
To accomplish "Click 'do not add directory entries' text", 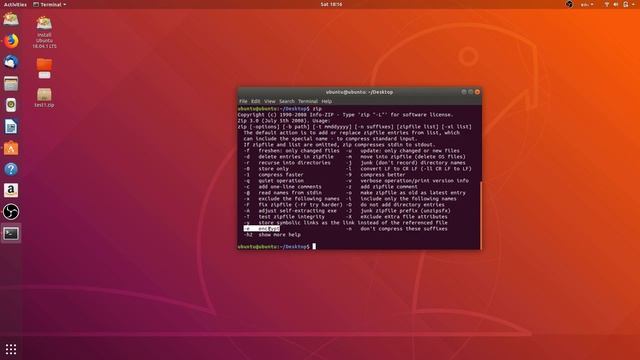I will pos(402,204).
